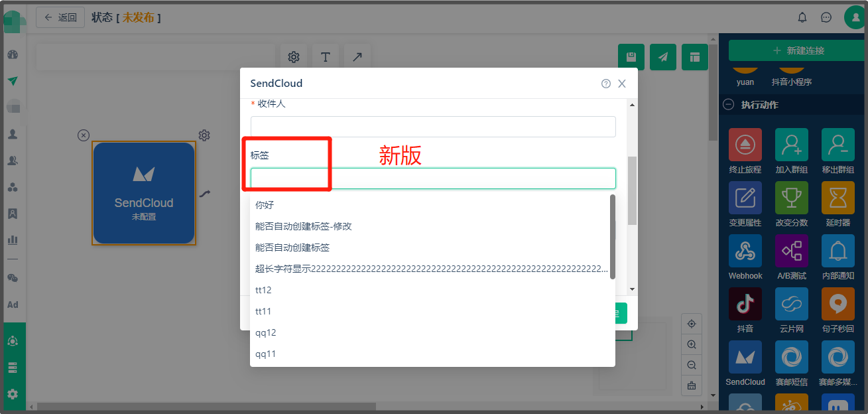Close the SendCloud dialog
The width and height of the screenshot is (868, 414).
[622, 84]
